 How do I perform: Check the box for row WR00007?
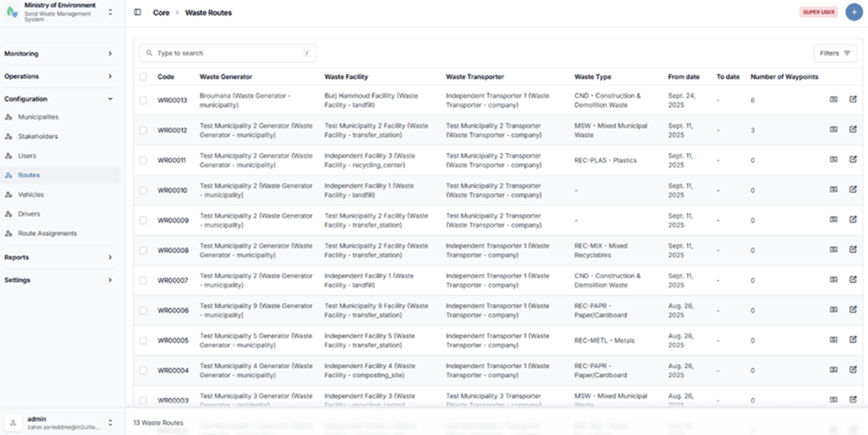pos(143,280)
